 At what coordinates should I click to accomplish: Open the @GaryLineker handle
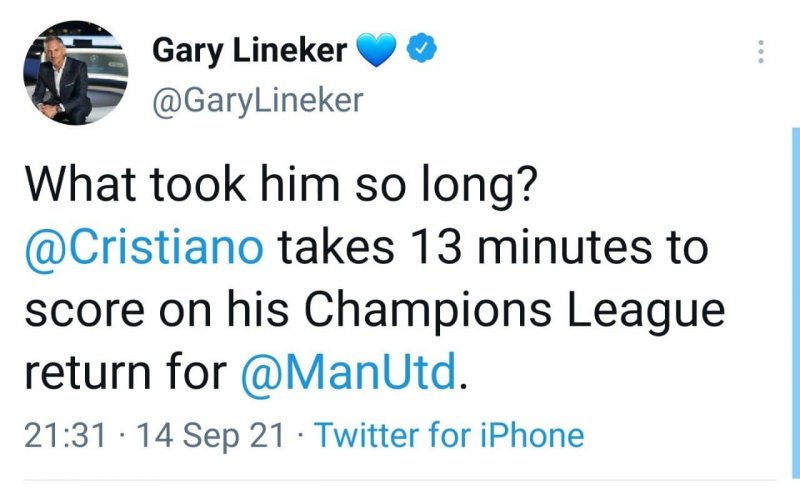(x=257, y=100)
